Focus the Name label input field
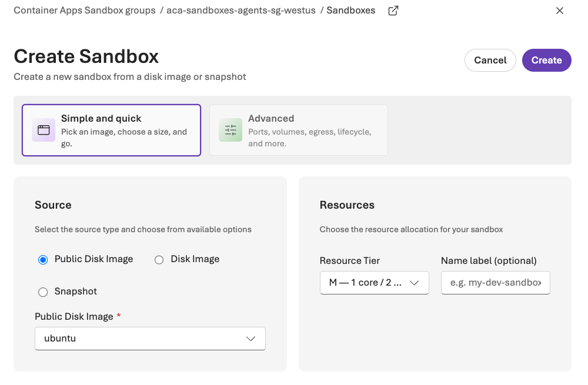Viewport: 588px width, 385px height. [495, 283]
